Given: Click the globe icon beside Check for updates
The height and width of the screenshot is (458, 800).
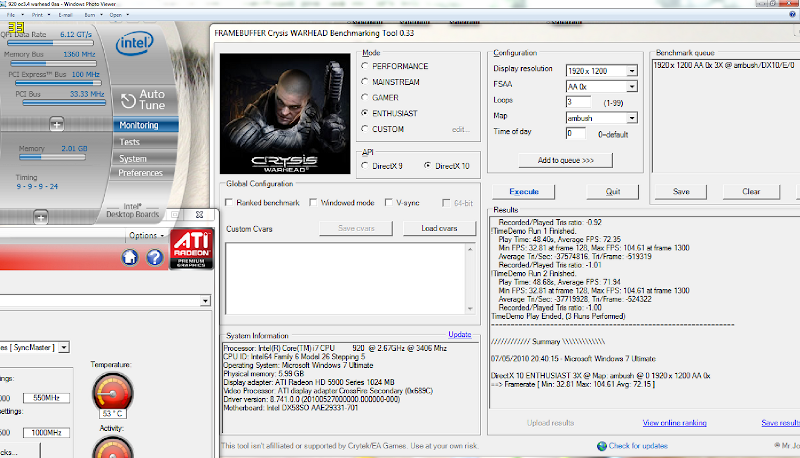Looking at the screenshot, I should coord(602,446).
